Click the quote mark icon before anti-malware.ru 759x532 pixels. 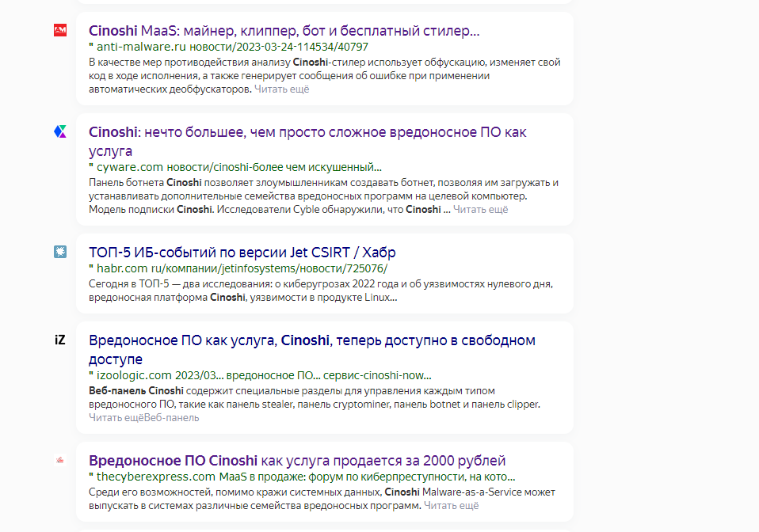[x=91, y=45]
